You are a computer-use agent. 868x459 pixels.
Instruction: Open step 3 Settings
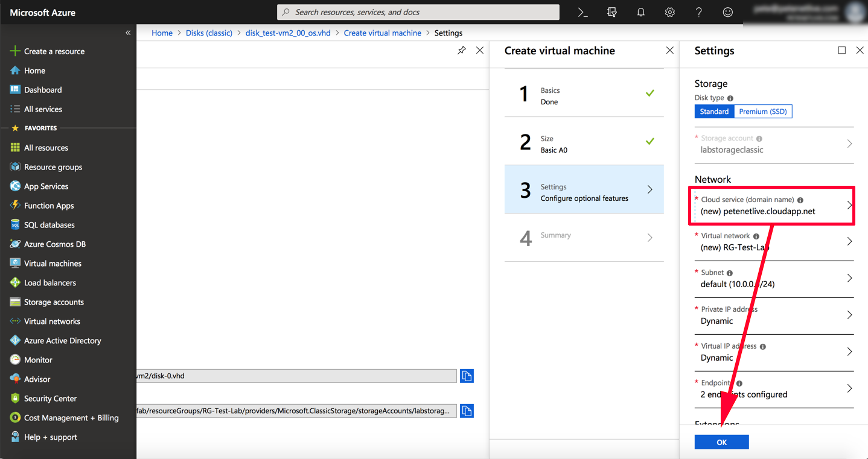584,189
